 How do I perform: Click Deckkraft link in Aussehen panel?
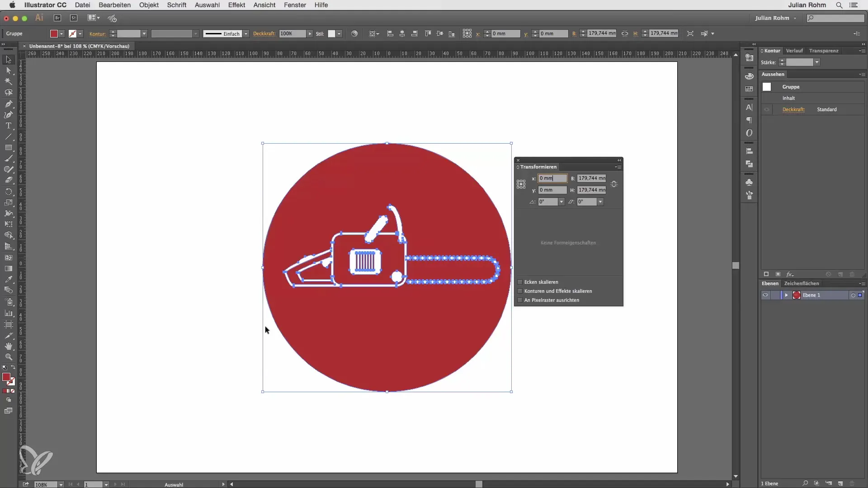(794, 109)
